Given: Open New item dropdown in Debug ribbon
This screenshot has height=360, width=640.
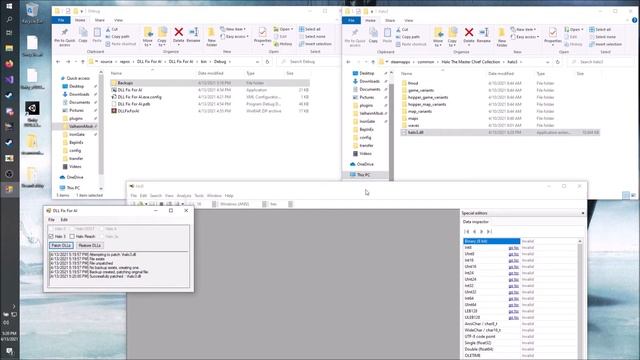Looking at the screenshot, I should 233,29.
